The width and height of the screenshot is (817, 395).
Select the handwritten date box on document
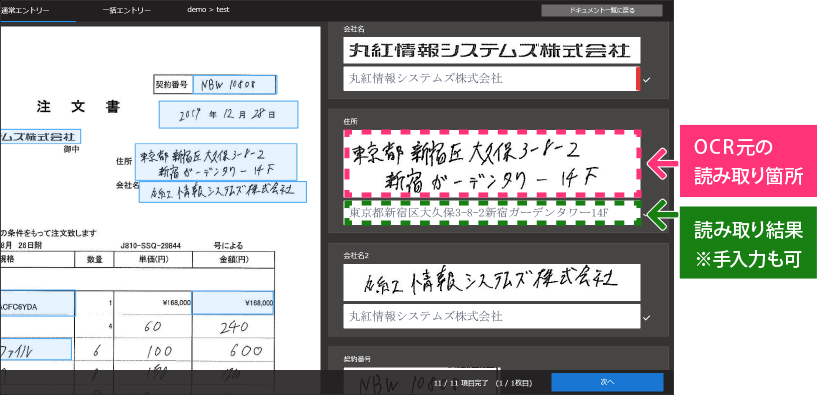[x=228, y=114]
